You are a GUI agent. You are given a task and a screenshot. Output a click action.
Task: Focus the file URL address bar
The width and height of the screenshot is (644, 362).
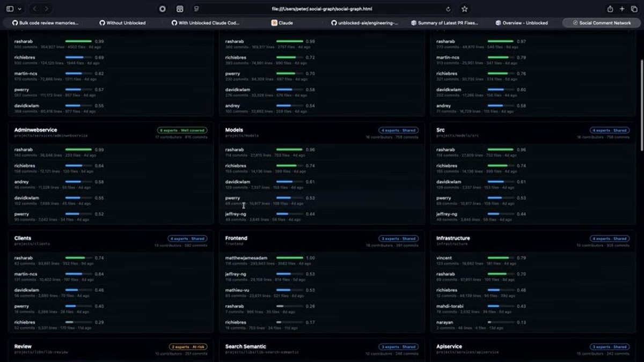pyautogui.click(x=321, y=9)
